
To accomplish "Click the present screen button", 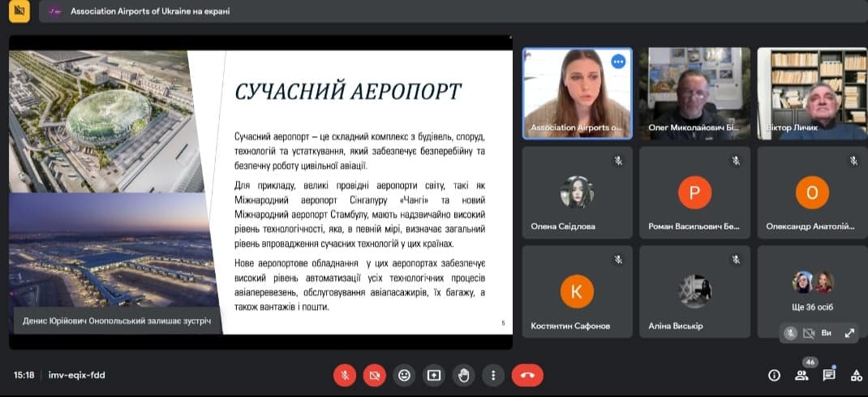I will coord(434,375).
